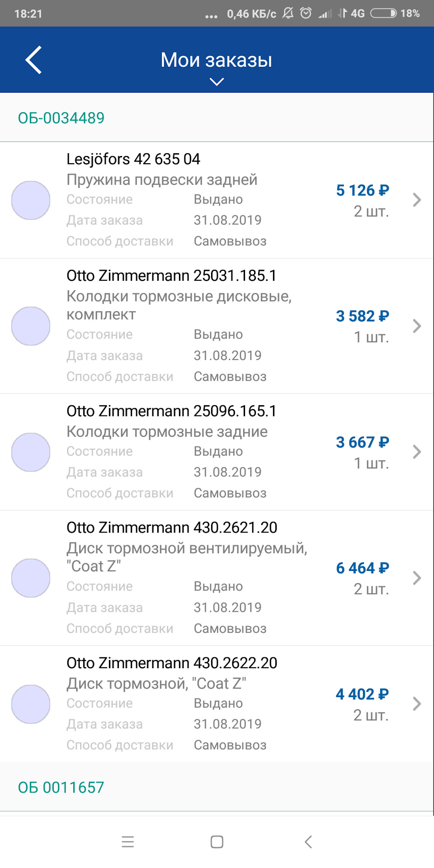Tap the Lesjöfors 42 635 04 product thumbnail
The image size is (434, 868).
pyautogui.click(x=31, y=200)
